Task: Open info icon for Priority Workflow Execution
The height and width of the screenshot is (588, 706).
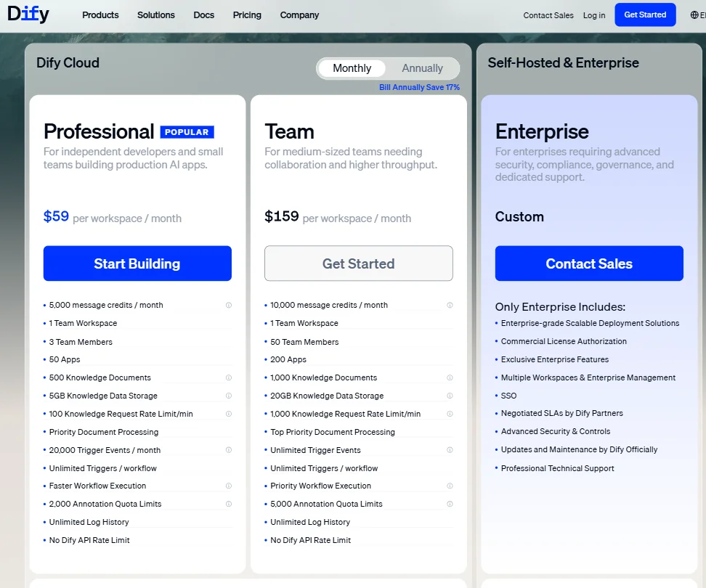Action: click(450, 486)
